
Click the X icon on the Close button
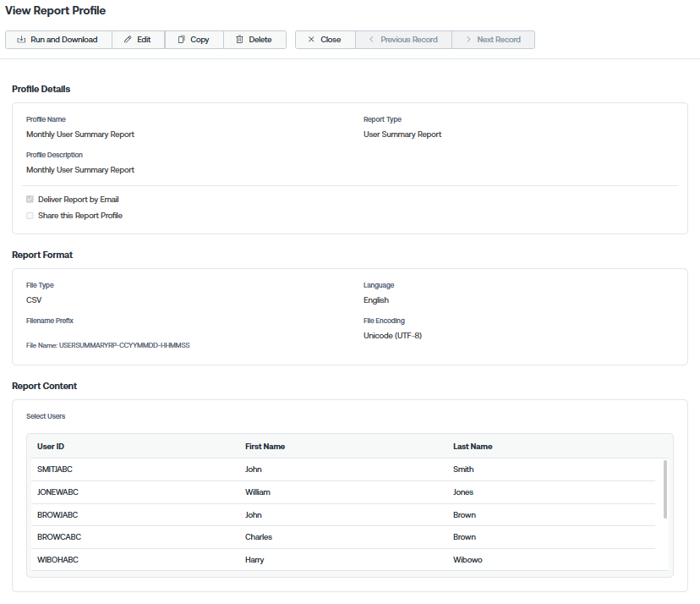(x=311, y=39)
